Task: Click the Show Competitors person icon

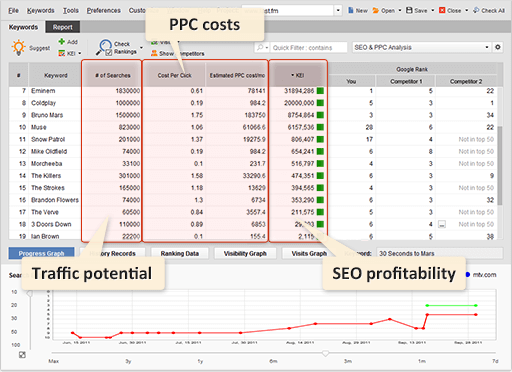Action: 154,53
